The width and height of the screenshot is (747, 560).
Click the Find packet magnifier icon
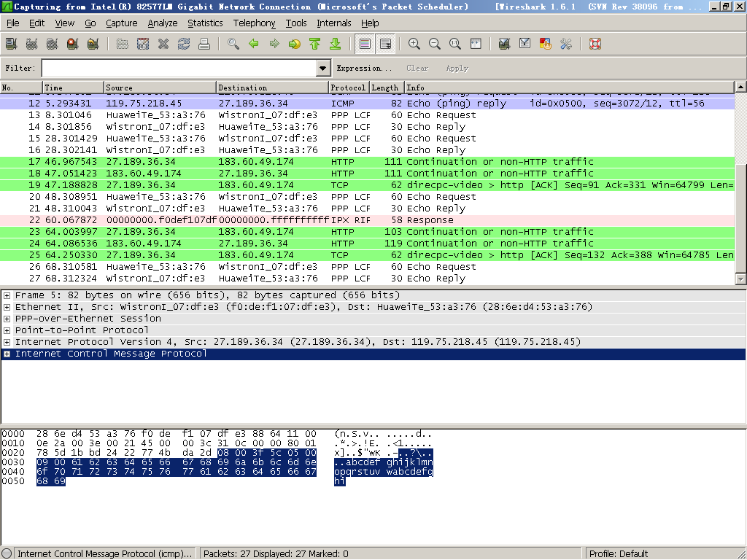[233, 44]
